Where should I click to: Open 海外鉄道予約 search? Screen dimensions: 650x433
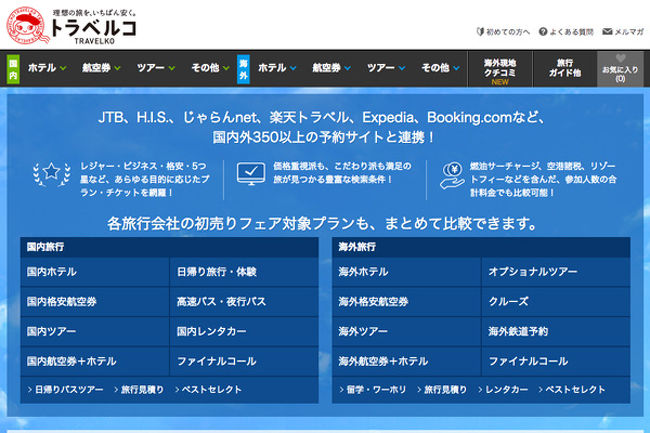pyautogui.click(x=556, y=331)
